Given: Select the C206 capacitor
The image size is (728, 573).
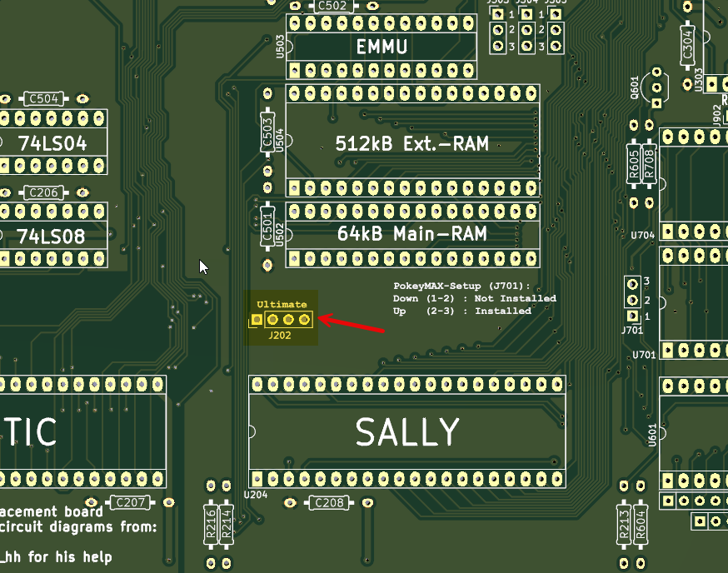Looking at the screenshot, I should click(x=43, y=192).
